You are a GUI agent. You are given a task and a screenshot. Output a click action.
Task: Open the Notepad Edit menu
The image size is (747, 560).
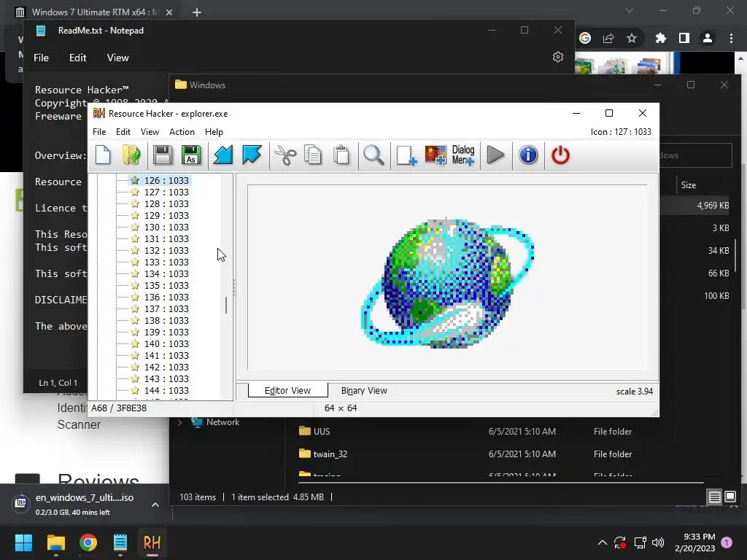coord(77,58)
